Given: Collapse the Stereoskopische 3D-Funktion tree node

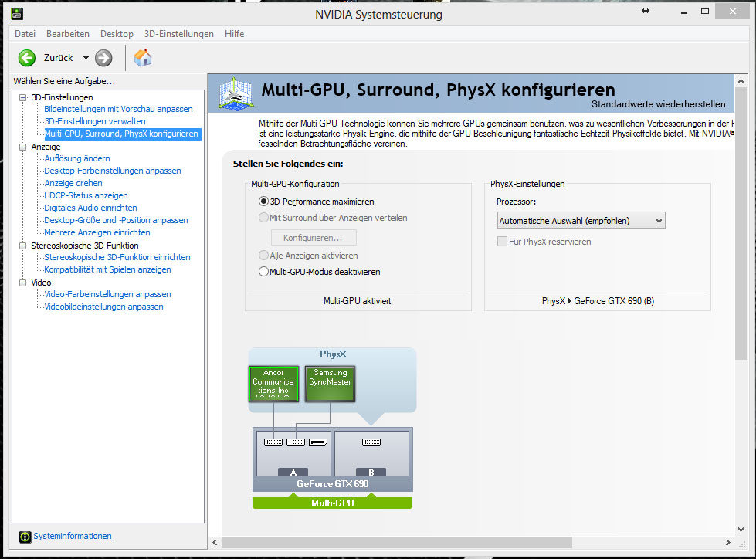Looking at the screenshot, I should point(22,246).
